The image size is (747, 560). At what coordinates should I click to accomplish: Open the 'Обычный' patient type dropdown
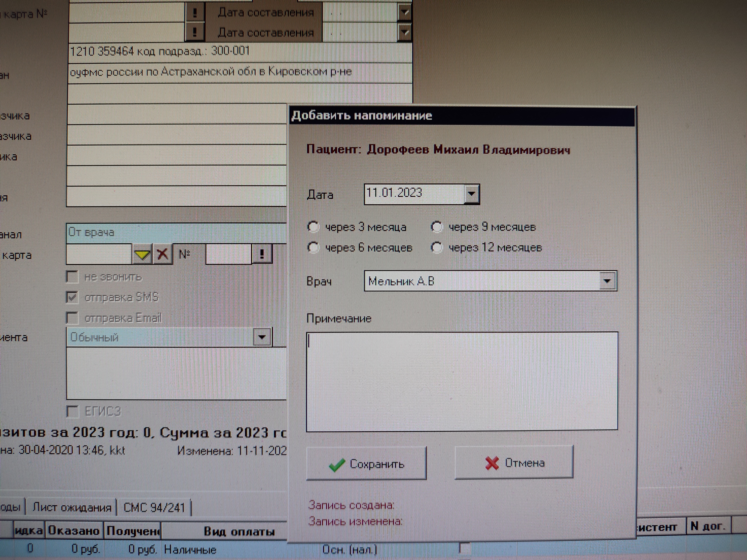tap(262, 337)
